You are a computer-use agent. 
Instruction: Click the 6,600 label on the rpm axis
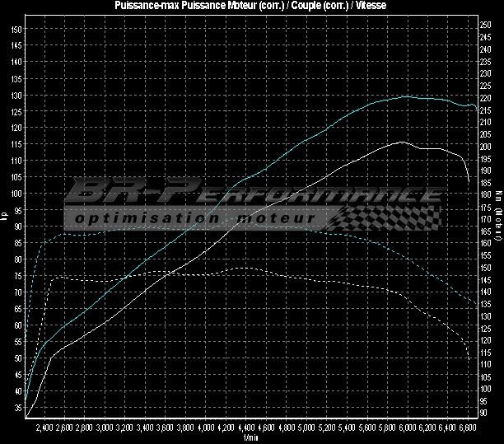pyautogui.click(x=466, y=428)
